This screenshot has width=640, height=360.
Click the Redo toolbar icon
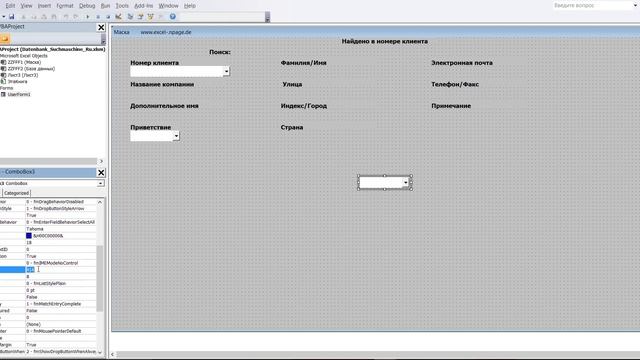pos(76,17)
